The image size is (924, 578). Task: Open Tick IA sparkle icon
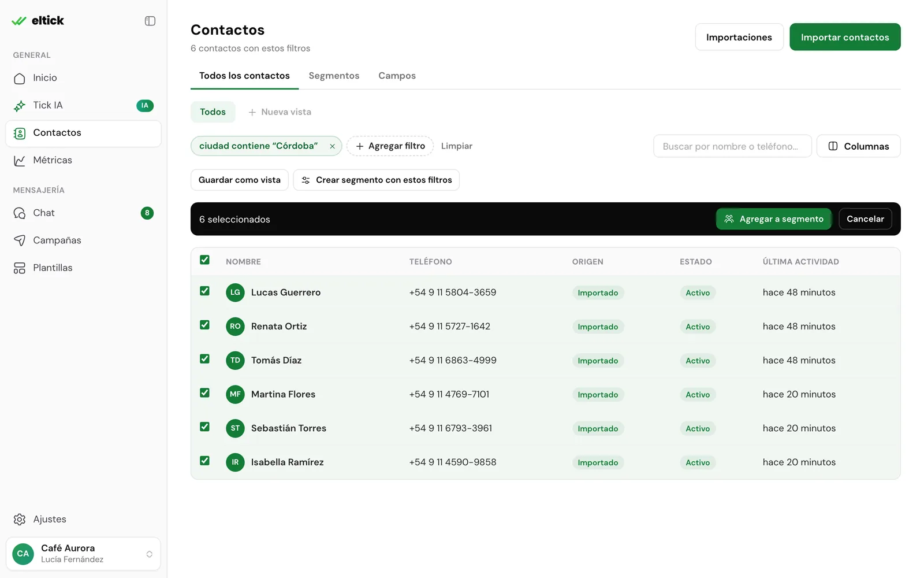[20, 105]
